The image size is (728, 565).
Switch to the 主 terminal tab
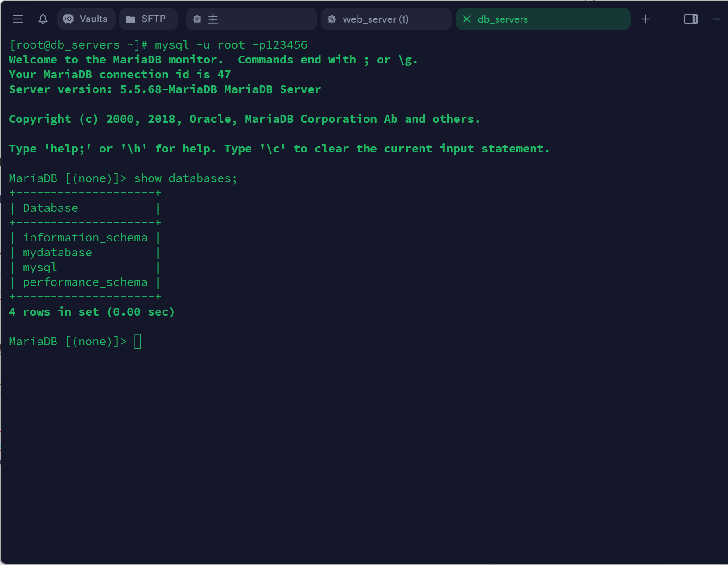tap(251, 19)
